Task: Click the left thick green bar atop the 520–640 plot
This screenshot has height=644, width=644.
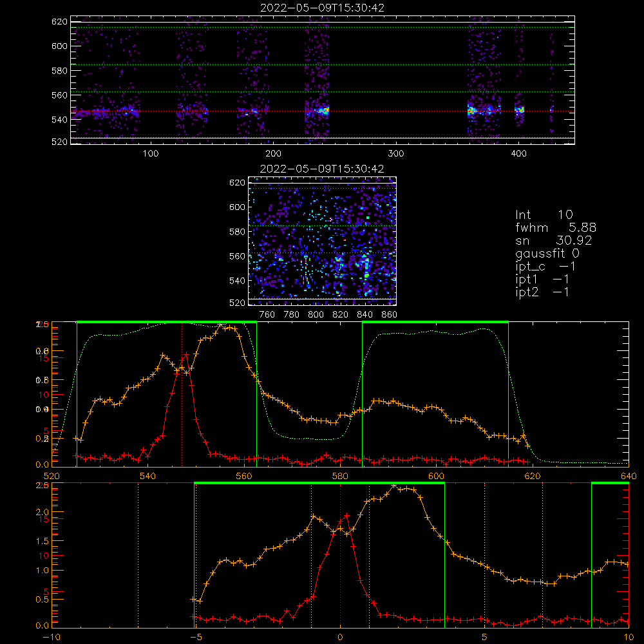Action: (x=167, y=322)
